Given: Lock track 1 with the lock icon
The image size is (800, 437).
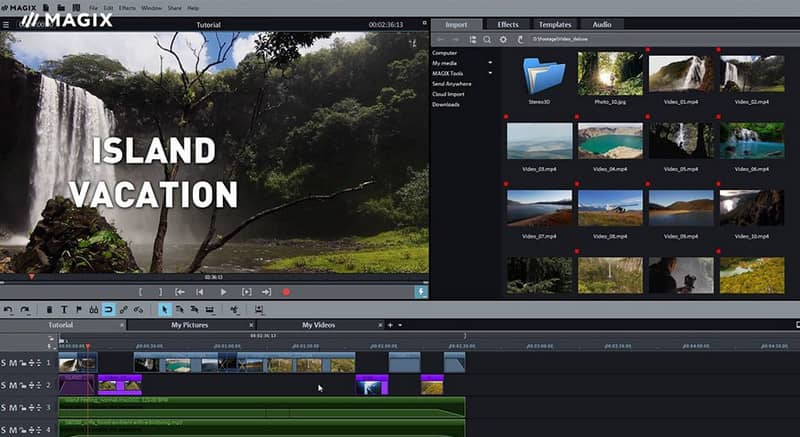Looking at the screenshot, I should [23, 363].
